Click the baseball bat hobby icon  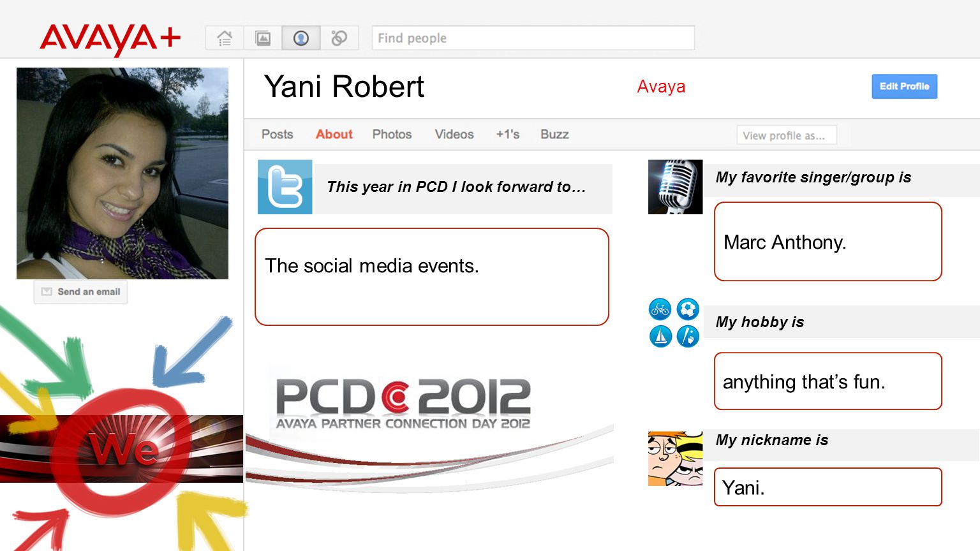688,336
